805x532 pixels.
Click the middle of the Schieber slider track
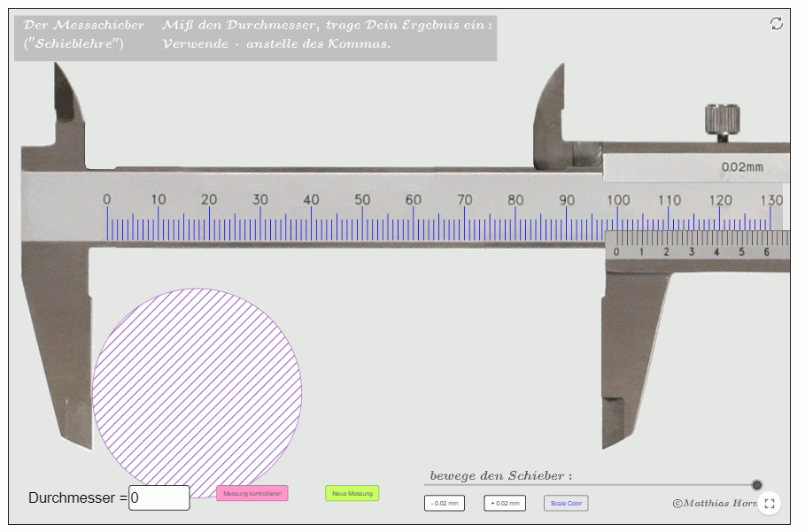click(x=591, y=485)
